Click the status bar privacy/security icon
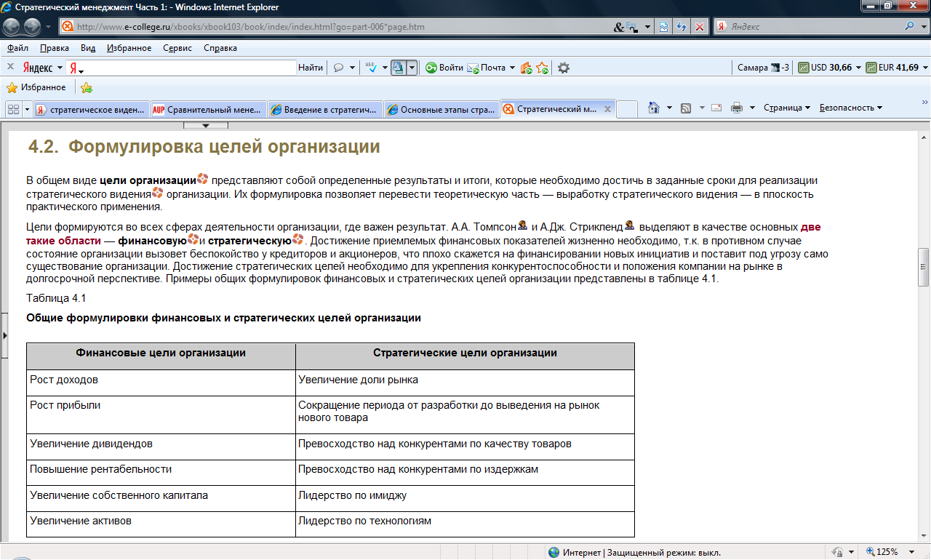 pyautogui.click(x=838, y=552)
